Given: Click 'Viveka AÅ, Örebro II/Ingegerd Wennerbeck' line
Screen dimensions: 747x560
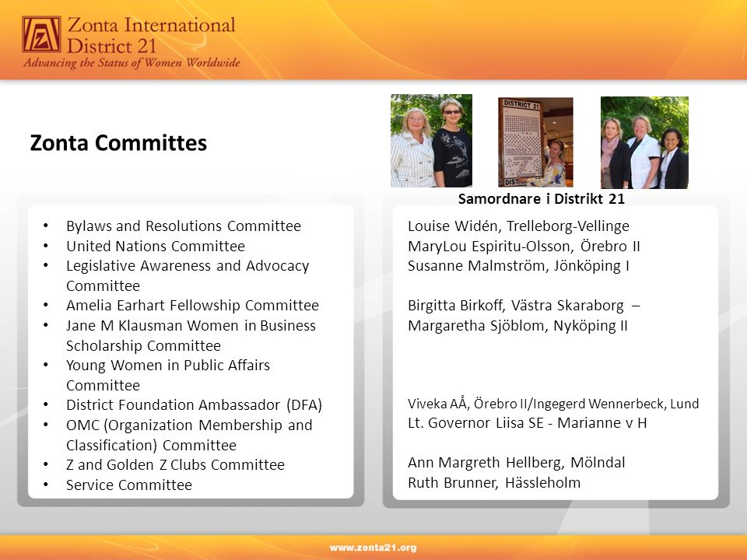Looking at the screenshot, I should coord(553,404).
